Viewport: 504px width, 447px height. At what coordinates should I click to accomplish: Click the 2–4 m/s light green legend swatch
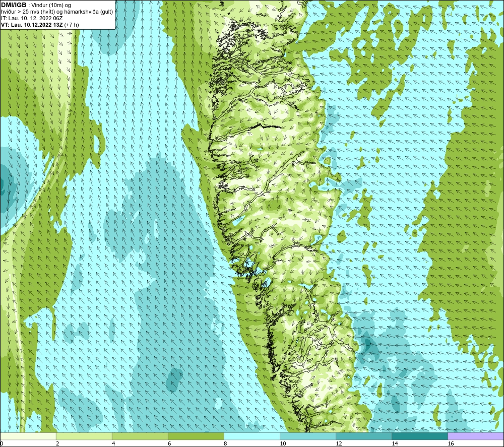click(x=84, y=436)
